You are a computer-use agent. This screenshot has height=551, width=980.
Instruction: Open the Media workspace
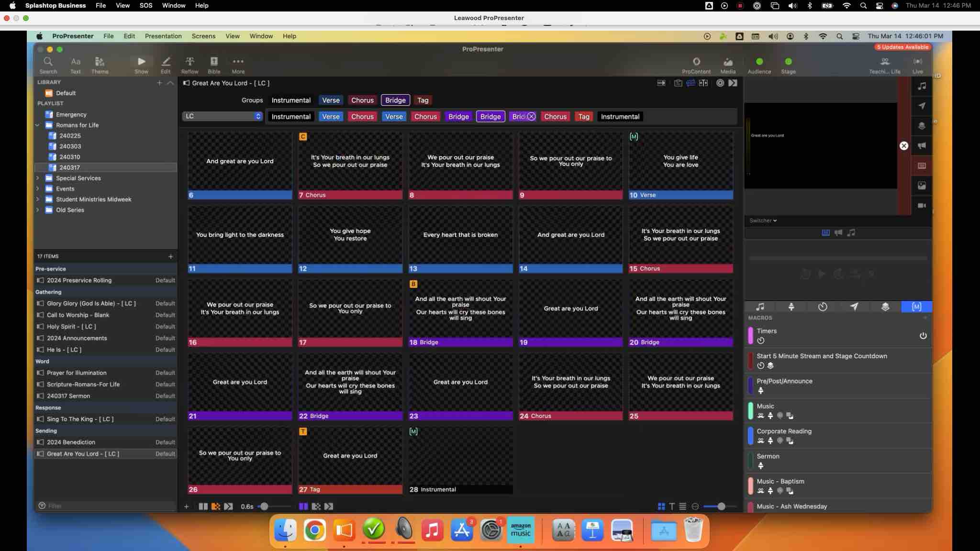728,65
